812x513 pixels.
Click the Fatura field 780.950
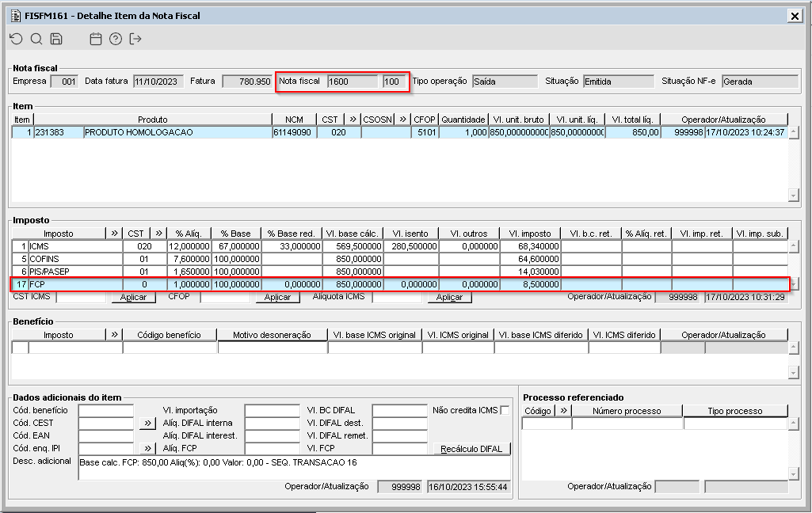pyautogui.click(x=247, y=82)
